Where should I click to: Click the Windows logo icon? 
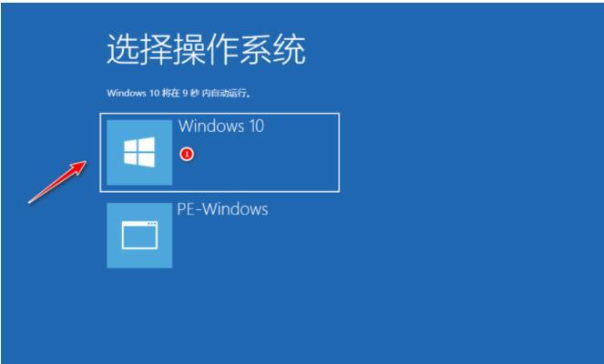tap(139, 152)
